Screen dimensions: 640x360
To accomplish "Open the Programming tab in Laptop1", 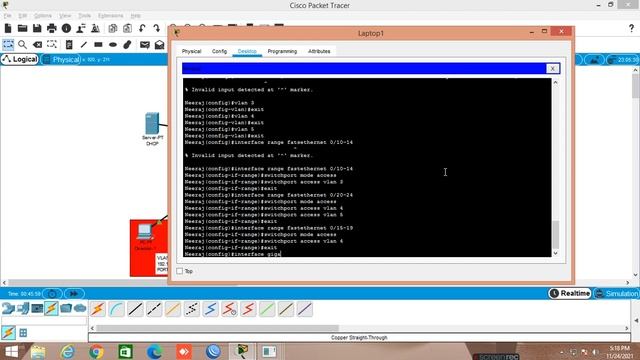I will pyautogui.click(x=282, y=51).
